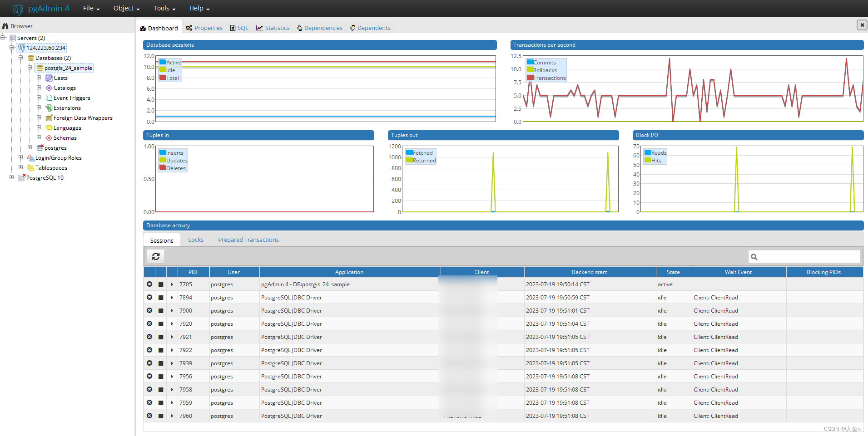Open the Statistics tab
This screenshot has width=868, height=436.
(x=273, y=28)
